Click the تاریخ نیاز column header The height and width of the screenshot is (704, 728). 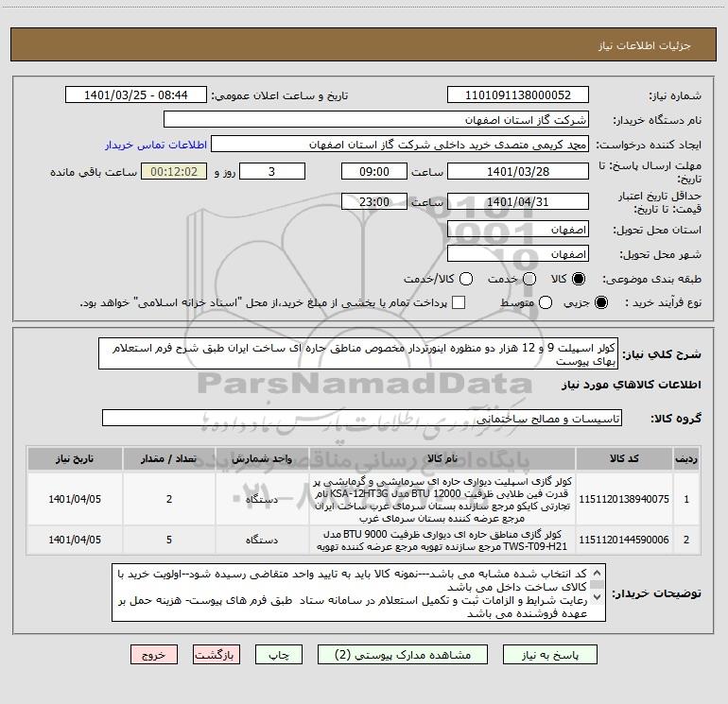click(75, 458)
